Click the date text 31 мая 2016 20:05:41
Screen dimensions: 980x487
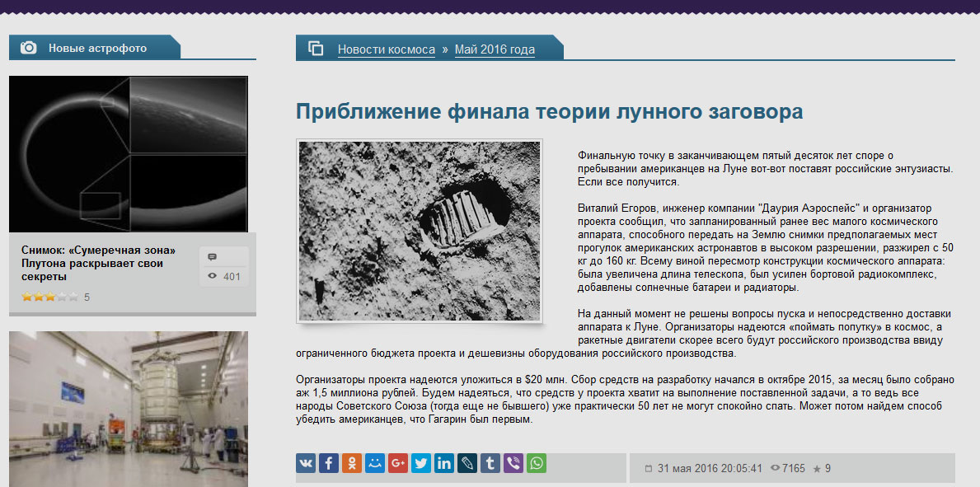tap(710, 468)
